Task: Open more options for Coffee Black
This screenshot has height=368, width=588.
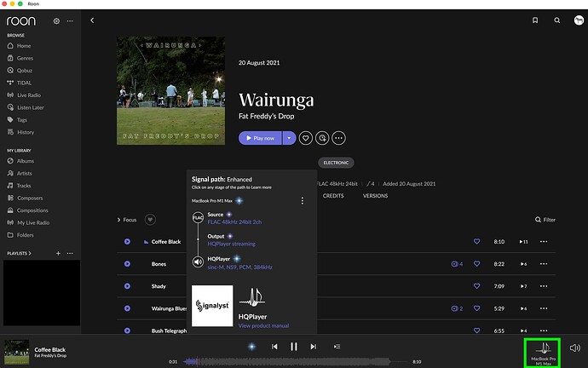Action: pos(544,242)
